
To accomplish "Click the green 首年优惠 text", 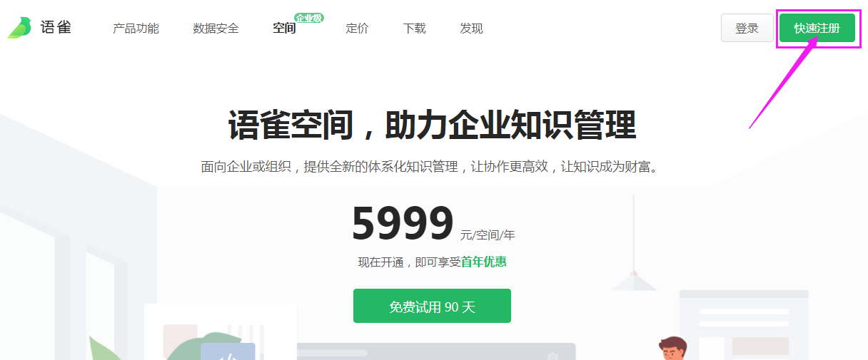I will click(x=483, y=262).
